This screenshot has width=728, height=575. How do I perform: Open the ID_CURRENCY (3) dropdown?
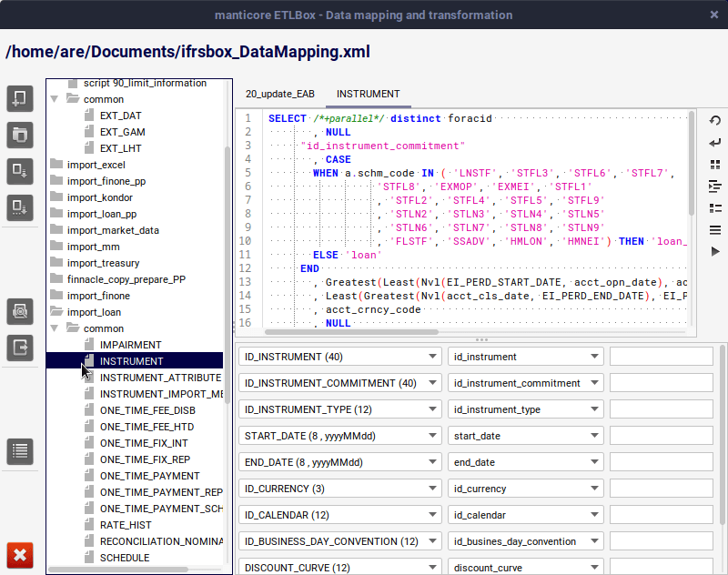(340, 489)
